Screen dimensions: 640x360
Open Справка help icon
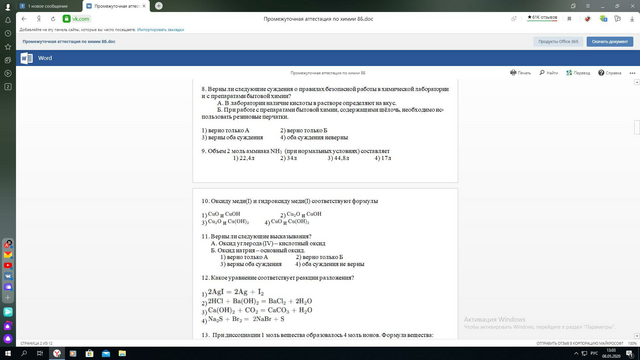601,73
